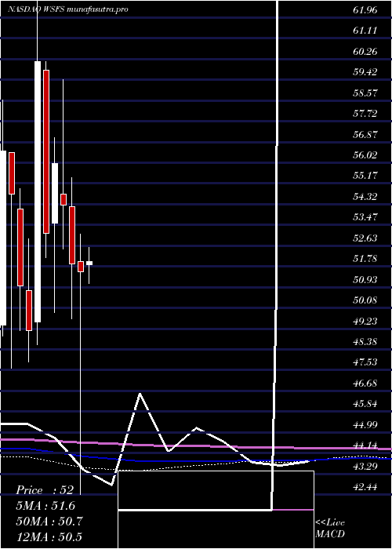Click the 61.96 price axis label

coord(365,10)
